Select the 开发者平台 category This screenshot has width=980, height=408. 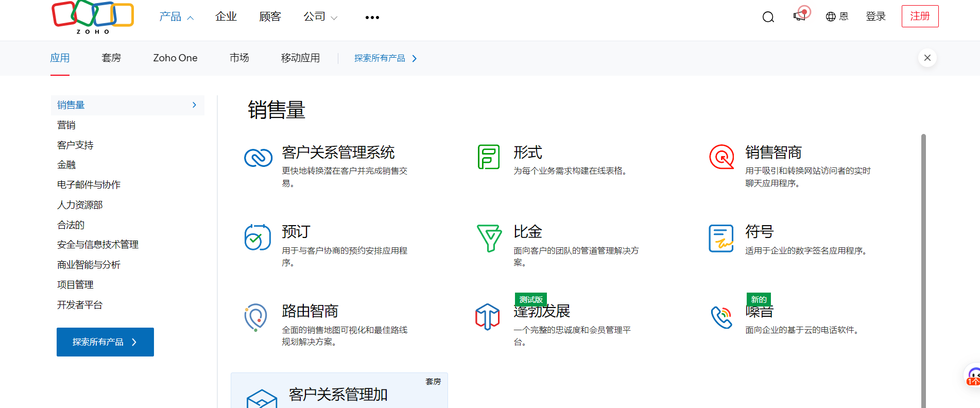[80, 305]
